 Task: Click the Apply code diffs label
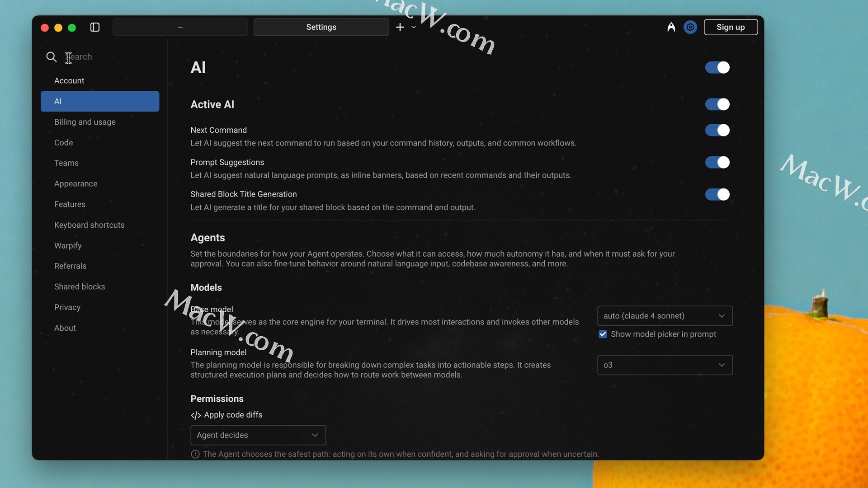pos(233,415)
